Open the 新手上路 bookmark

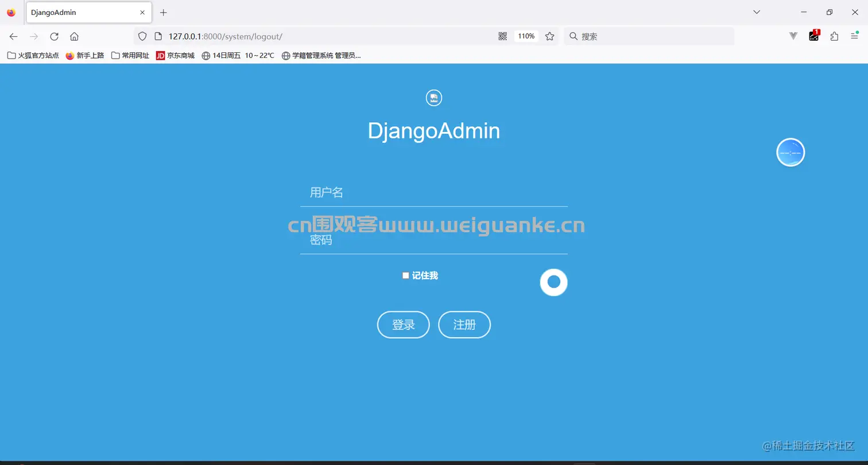(85, 56)
